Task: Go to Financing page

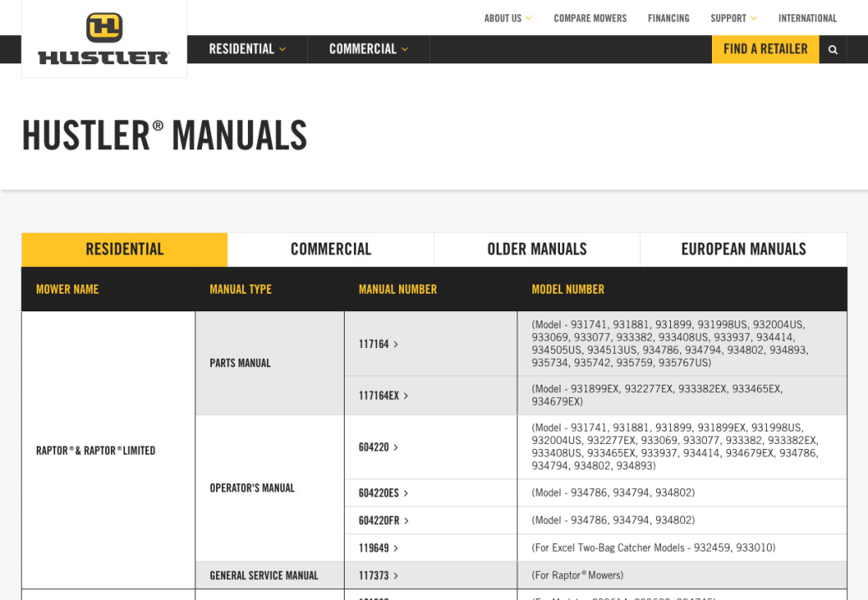Action: point(669,18)
